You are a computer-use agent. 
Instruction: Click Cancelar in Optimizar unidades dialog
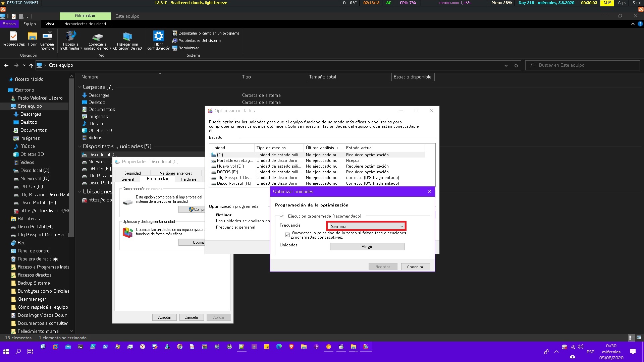pos(415,267)
